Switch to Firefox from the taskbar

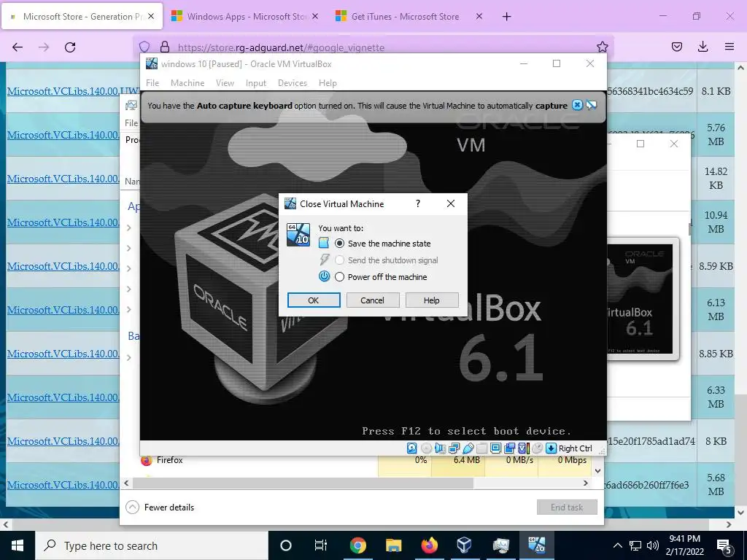429,545
